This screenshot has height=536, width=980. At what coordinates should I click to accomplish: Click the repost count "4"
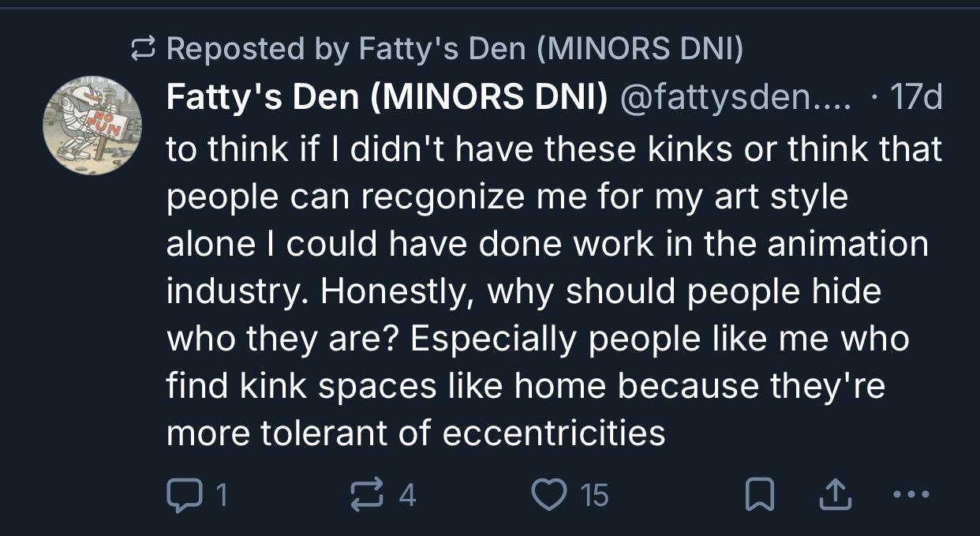tap(407, 495)
